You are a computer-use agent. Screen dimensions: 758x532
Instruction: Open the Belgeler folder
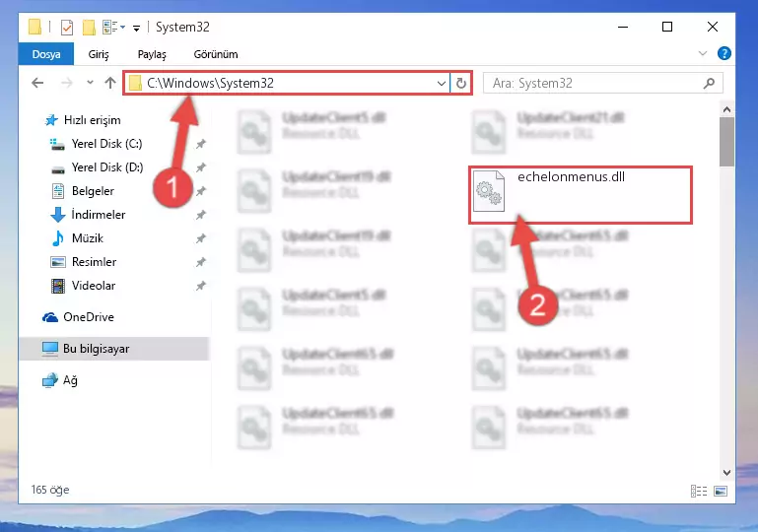[x=93, y=191]
